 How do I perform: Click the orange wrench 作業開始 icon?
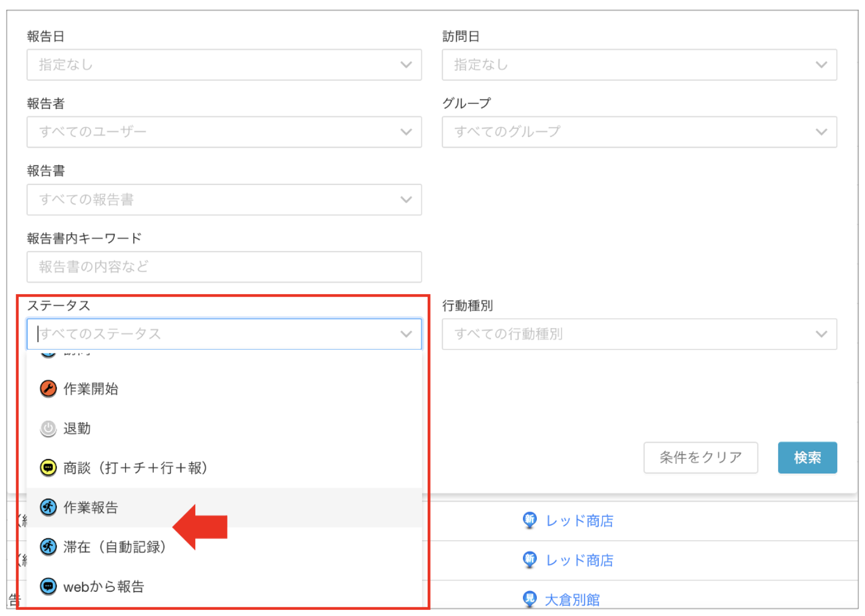click(x=49, y=389)
